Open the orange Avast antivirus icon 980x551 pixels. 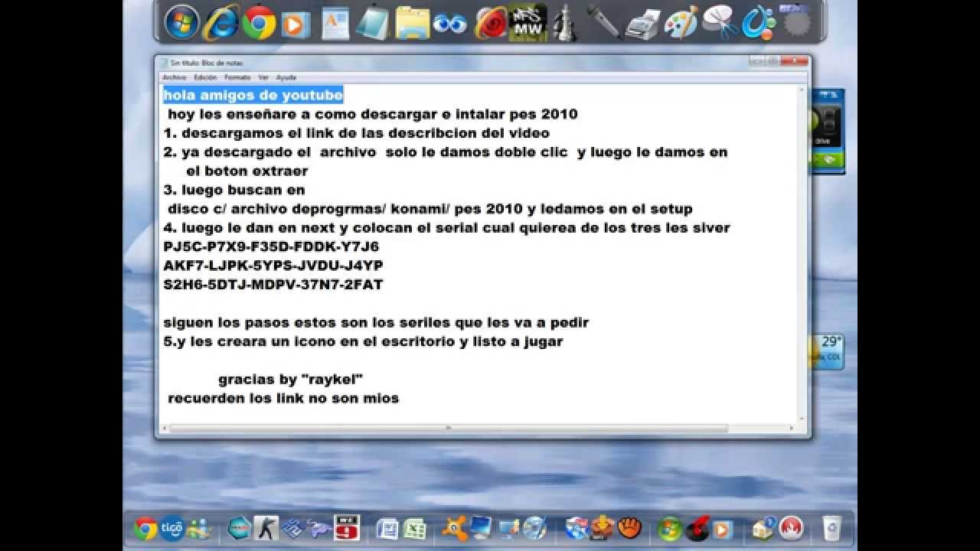[x=455, y=529]
